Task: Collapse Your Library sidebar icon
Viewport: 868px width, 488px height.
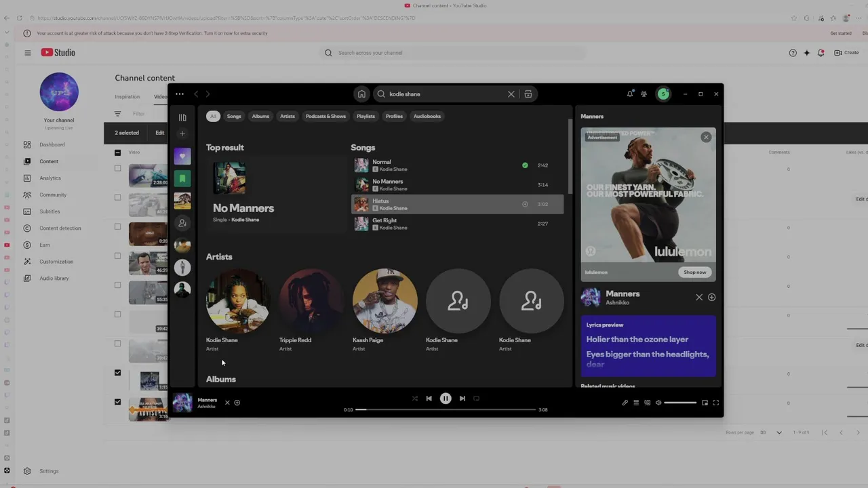Action: 182,117
